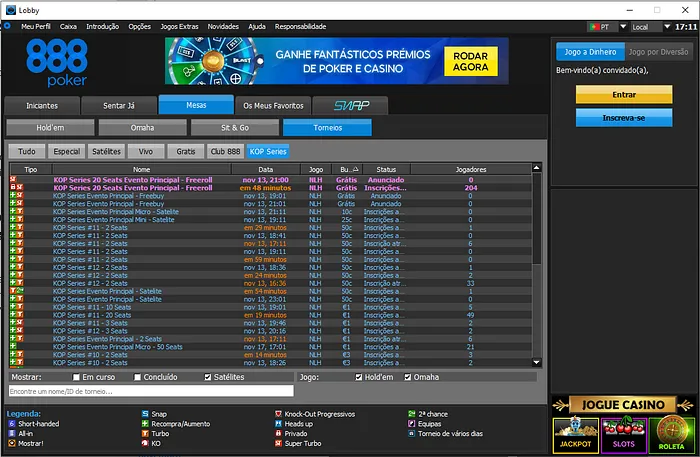Viewport: 700px width, 457px height.
Task: Open the SNAP tab
Action: (x=351, y=106)
